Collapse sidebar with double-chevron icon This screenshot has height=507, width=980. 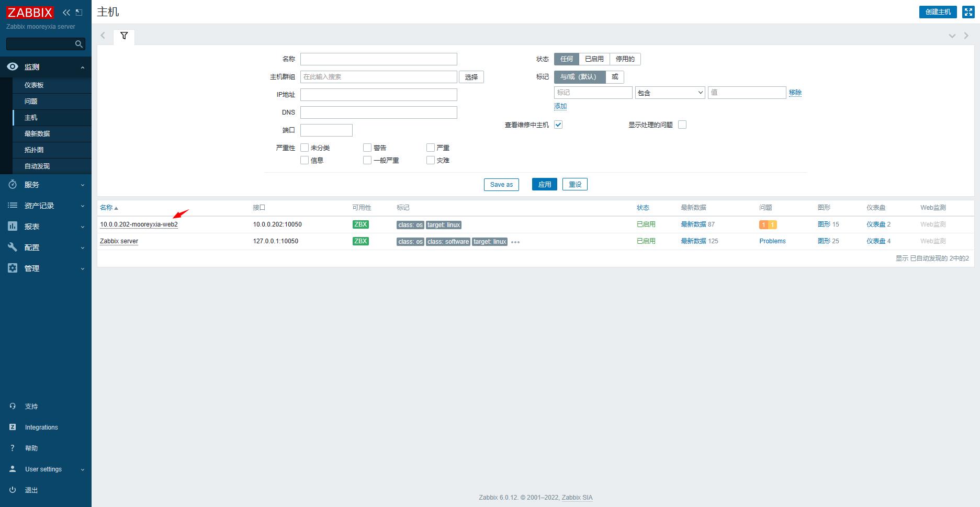tap(66, 12)
